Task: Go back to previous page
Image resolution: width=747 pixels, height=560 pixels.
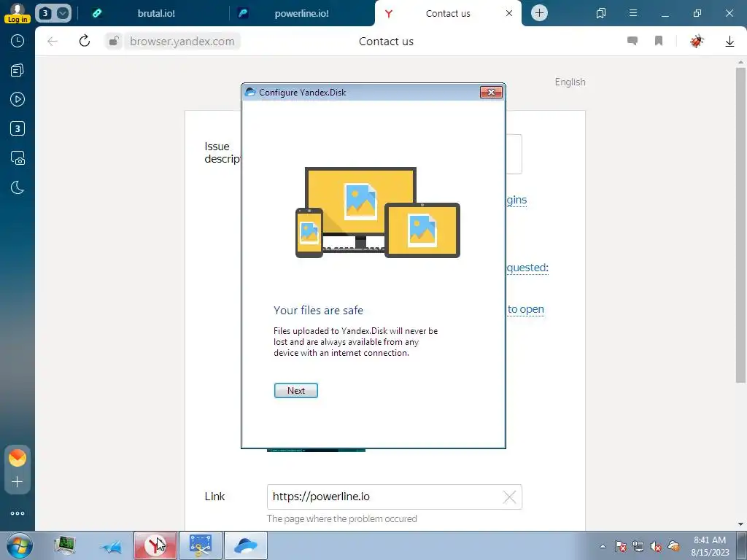Action: [53, 42]
